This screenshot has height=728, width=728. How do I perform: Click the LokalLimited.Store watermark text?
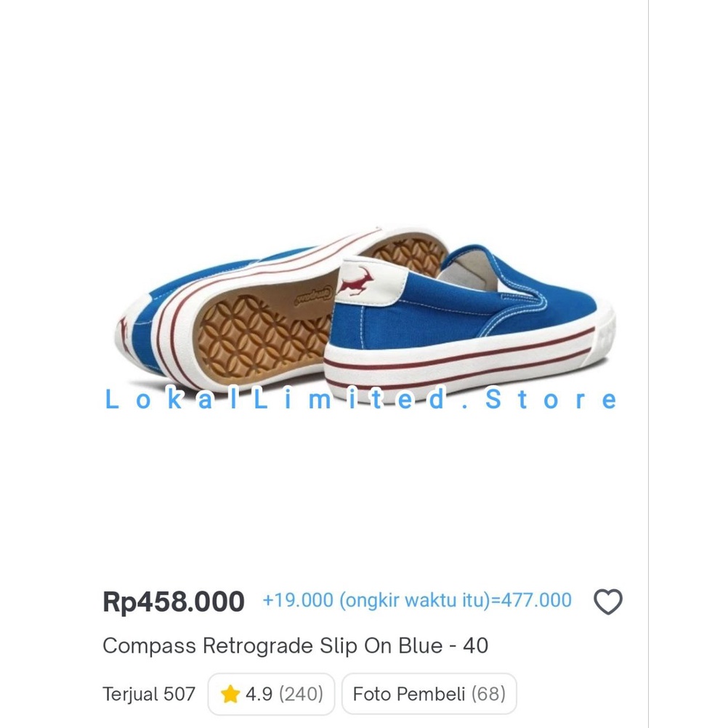coord(363,400)
